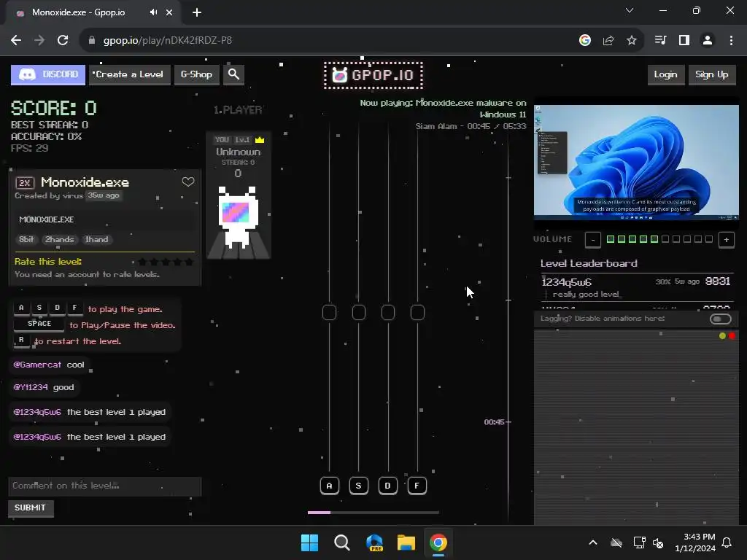Click the 2X multiplier badge
Viewport: 747px width, 560px height.
pyautogui.click(x=25, y=183)
